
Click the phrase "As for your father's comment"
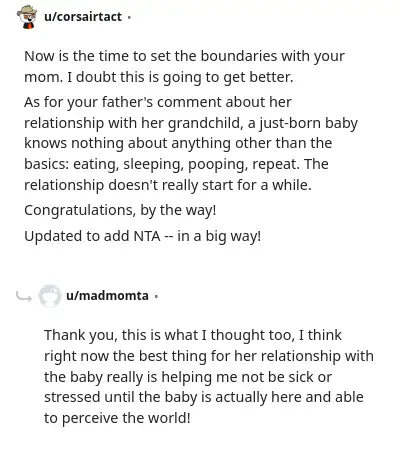tap(123, 102)
